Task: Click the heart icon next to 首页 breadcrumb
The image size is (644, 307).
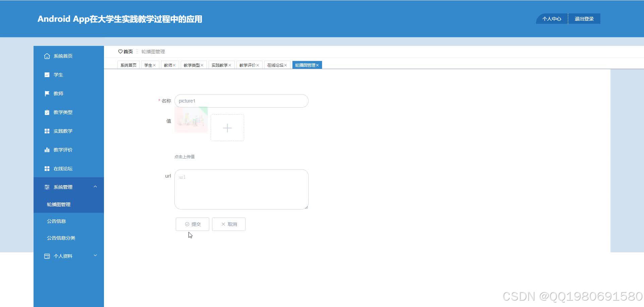Action: [x=121, y=51]
